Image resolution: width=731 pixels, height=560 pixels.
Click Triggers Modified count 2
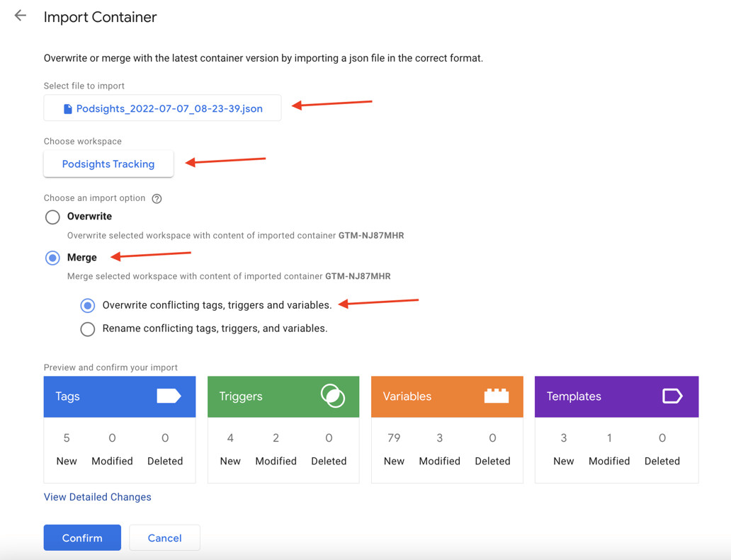[x=276, y=438]
